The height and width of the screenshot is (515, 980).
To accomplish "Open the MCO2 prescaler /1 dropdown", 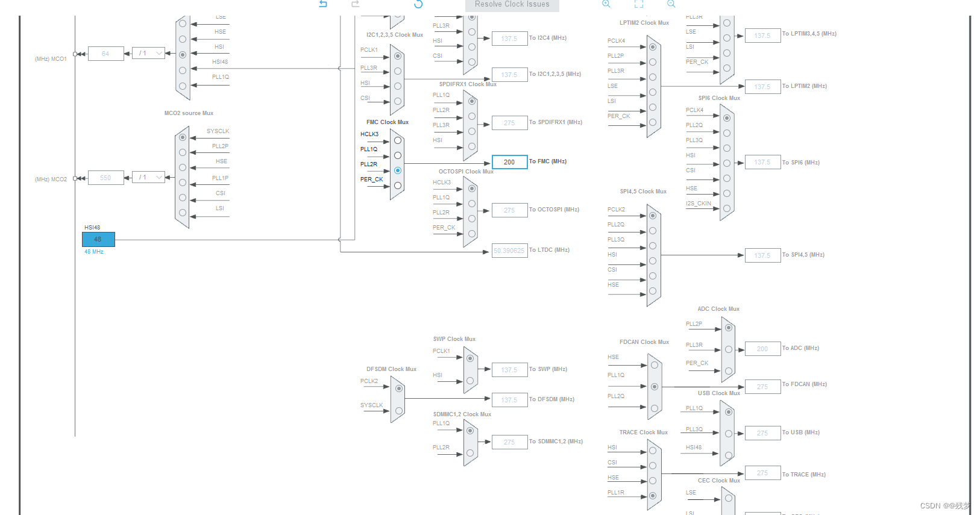I will point(148,178).
